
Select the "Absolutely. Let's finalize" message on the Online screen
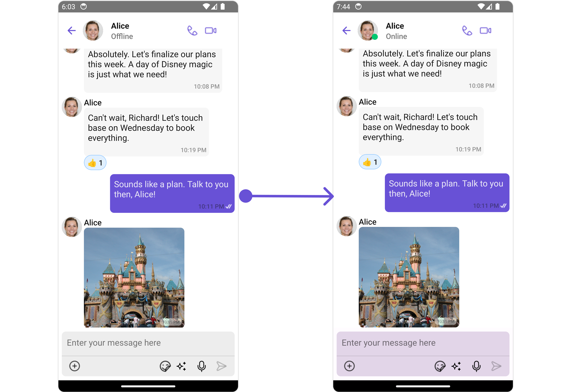[428, 70]
